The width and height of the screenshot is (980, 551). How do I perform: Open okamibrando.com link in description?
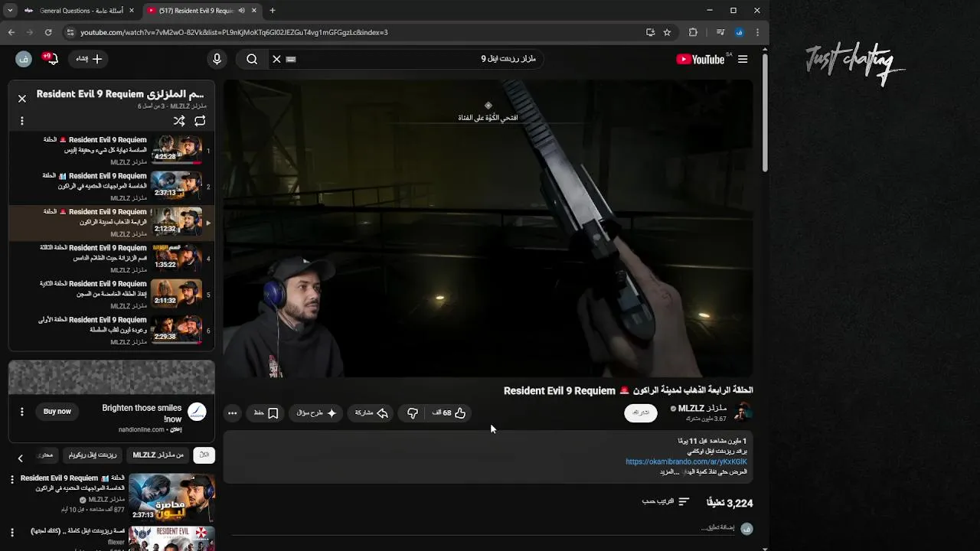[686, 461]
